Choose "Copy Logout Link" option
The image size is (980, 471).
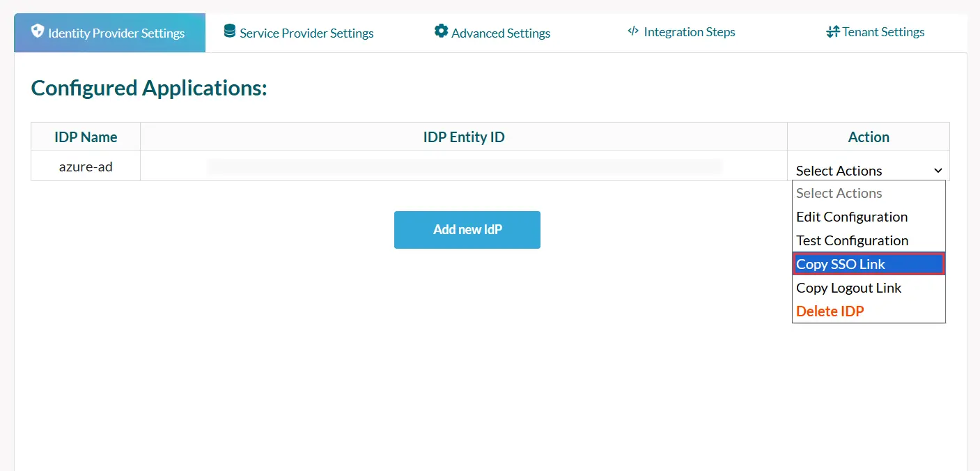pos(849,288)
